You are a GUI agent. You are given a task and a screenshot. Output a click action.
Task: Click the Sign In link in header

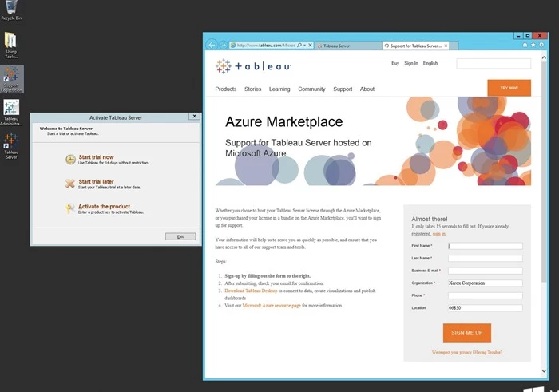[411, 63]
